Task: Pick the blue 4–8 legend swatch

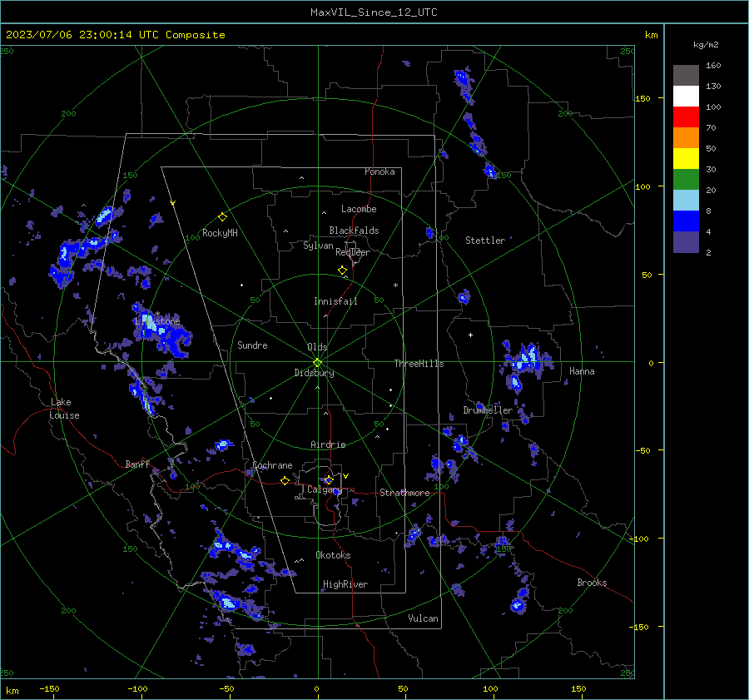Action: tap(686, 221)
